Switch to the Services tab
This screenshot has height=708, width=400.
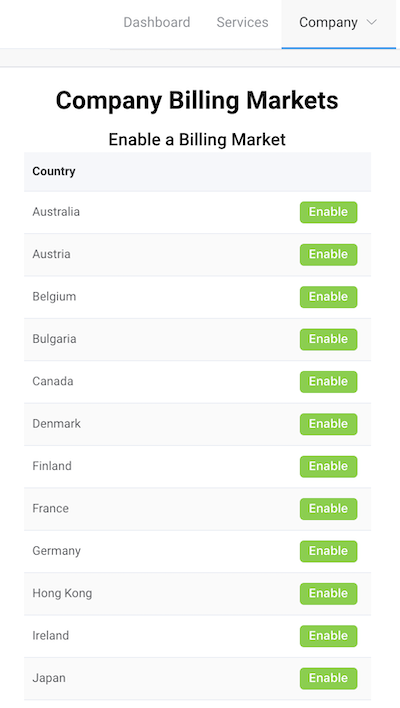point(242,22)
